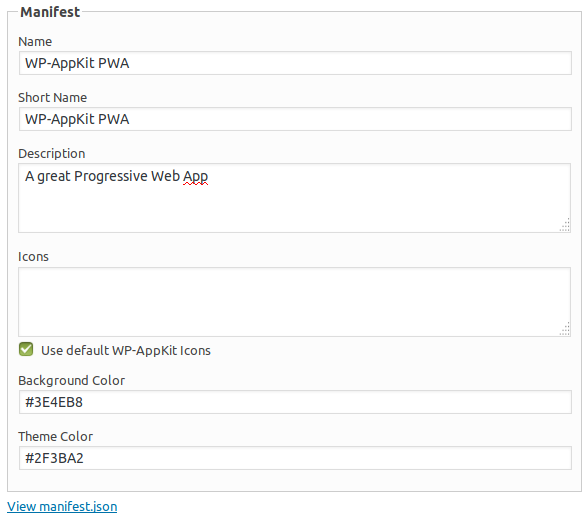
Task: Click the Use default WP-AppKit Icons label
Action: 126,350
